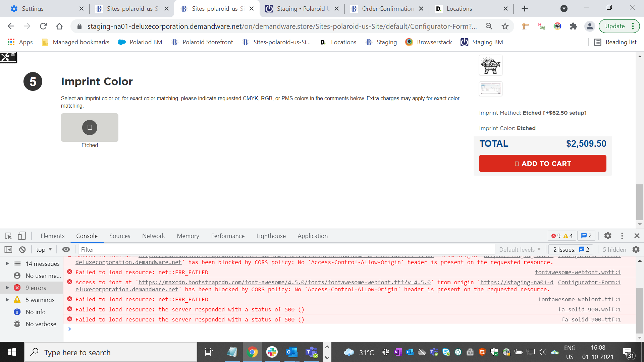Viewport: 644px width, 362px height.
Task: Toggle the device toolbar icon
Action: pos(22,236)
